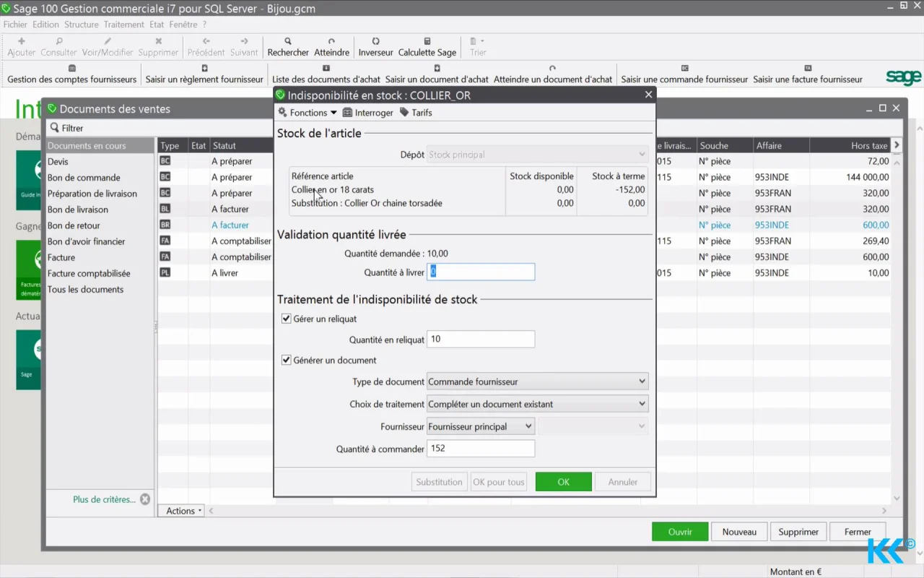The width and height of the screenshot is (924, 578).
Task: Open the Choix de traitement dropdown
Action: pyautogui.click(x=537, y=404)
